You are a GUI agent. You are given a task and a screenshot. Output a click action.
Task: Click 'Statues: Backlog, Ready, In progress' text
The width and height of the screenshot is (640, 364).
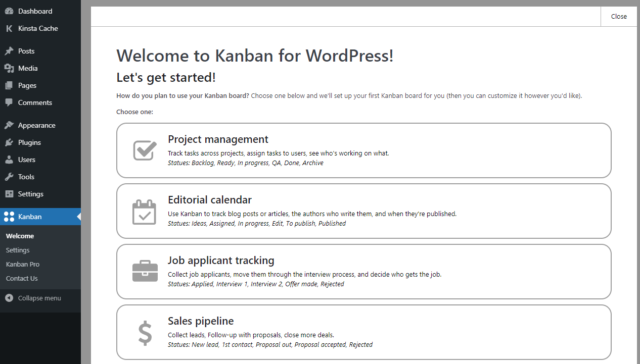(x=246, y=163)
